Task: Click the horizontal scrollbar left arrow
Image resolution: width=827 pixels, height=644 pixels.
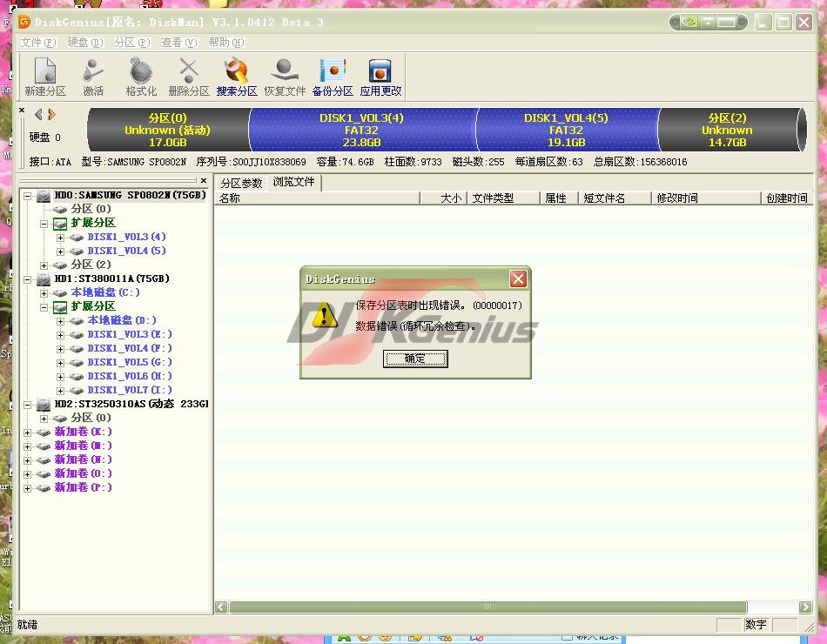Action: click(x=221, y=607)
